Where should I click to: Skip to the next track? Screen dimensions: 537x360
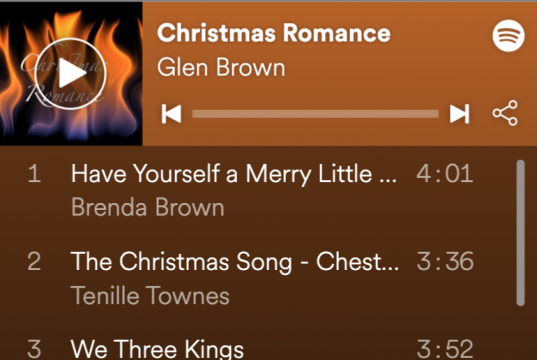(459, 114)
